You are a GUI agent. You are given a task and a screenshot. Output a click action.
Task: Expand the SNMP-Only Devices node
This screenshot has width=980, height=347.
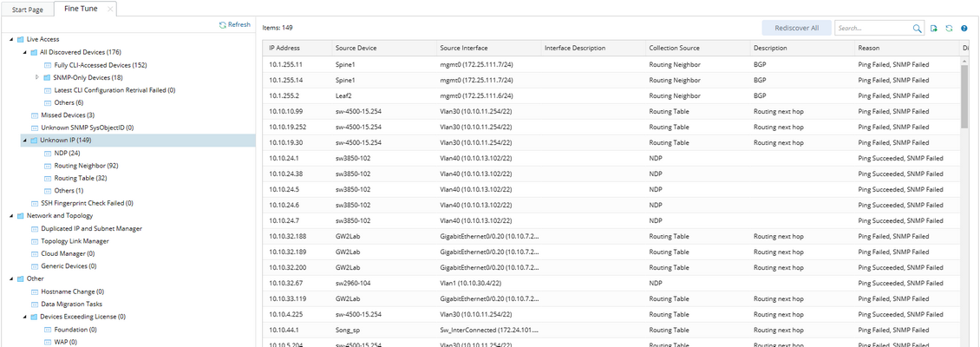[37, 77]
